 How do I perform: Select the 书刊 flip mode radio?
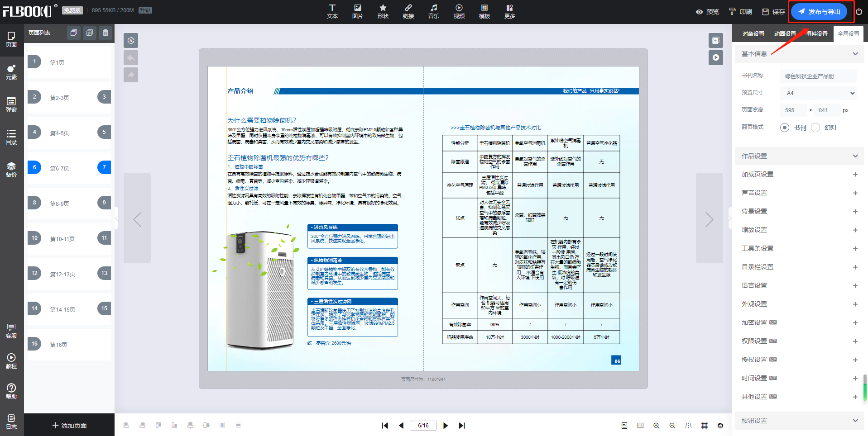pos(785,128)
